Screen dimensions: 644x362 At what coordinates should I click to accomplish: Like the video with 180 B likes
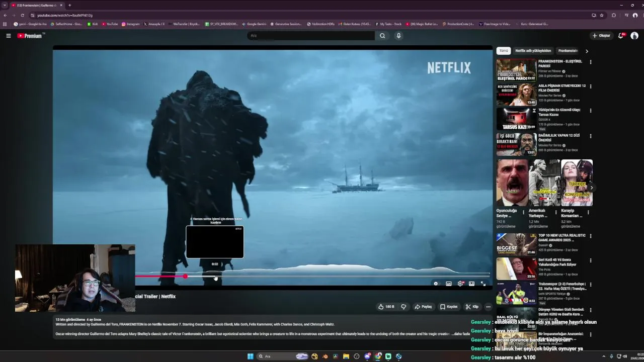tap(386, 307)
